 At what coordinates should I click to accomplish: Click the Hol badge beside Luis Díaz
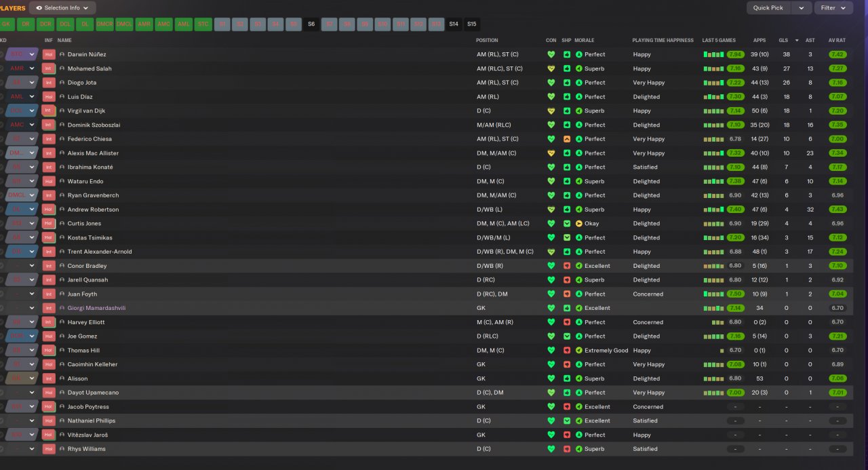(x=48, y=97)
